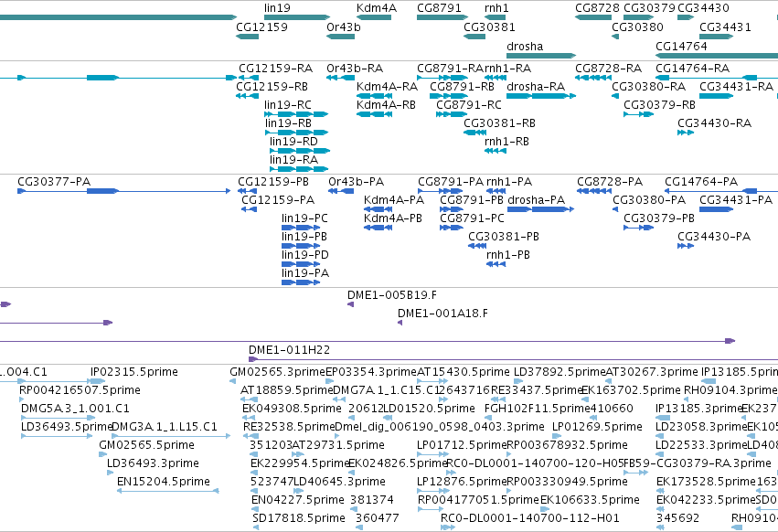Open the Or43b-RA transcript label
Viewport: 778px width, 532px height.
(355, 68)
